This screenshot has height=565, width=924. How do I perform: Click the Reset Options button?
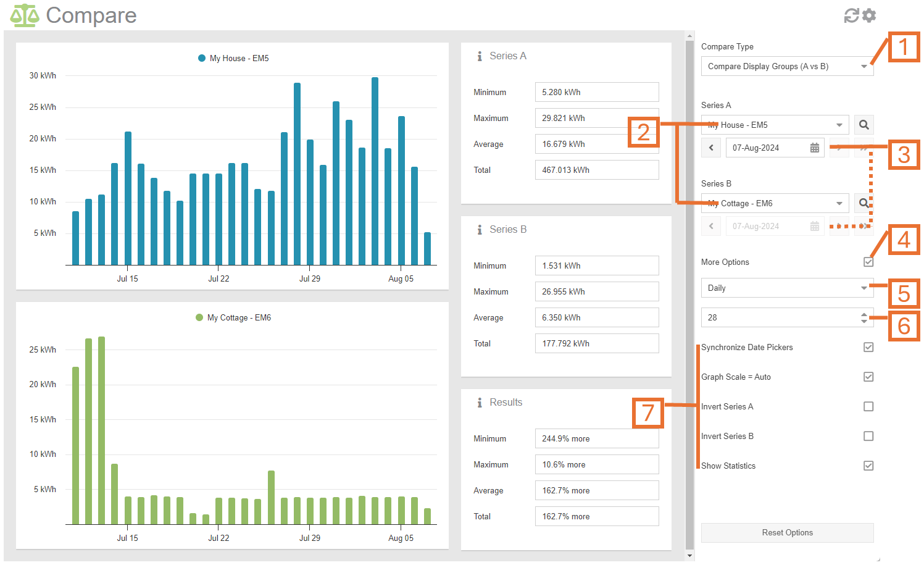(788, 532)
